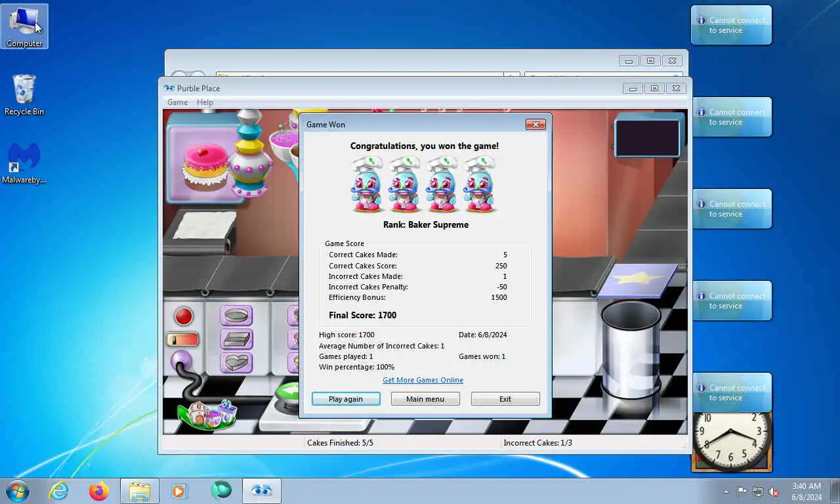Click the Play again button
The height and width of the screenshot is (504, 840).
(x=346, y=399)
